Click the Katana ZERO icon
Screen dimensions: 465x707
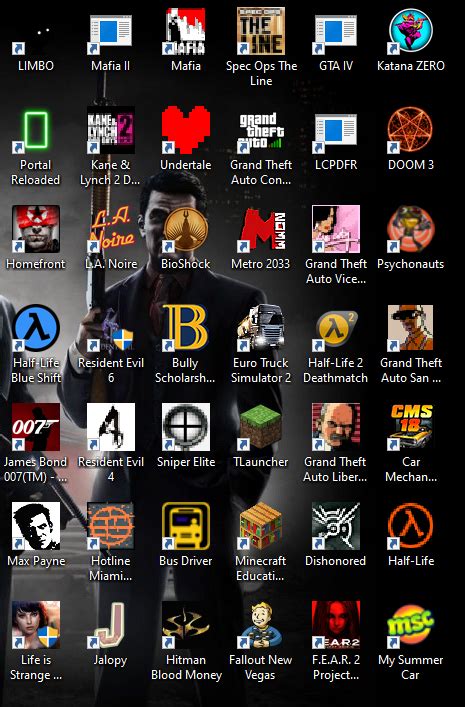tap(410, 31)
